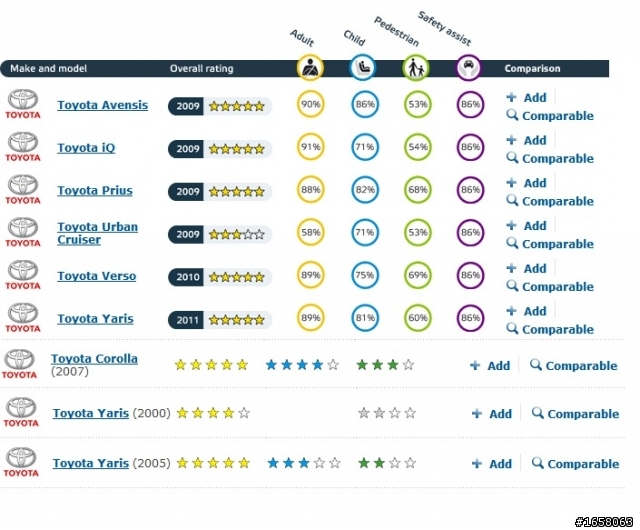The height and width of the screenshot is (530, 640).
Task: Open the Toyota Avensis link
Action: coord(102,105)
